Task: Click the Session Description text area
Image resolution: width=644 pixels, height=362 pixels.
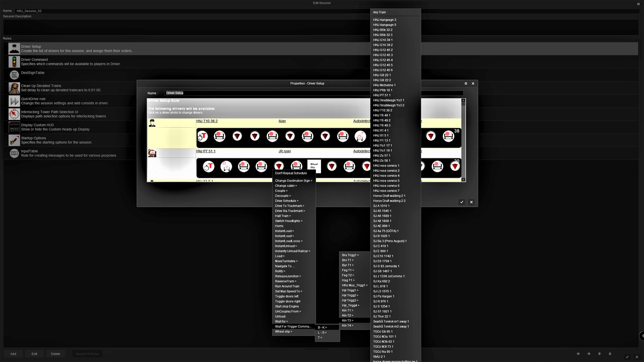Action: pyautogui.click(x=322, y=27)
